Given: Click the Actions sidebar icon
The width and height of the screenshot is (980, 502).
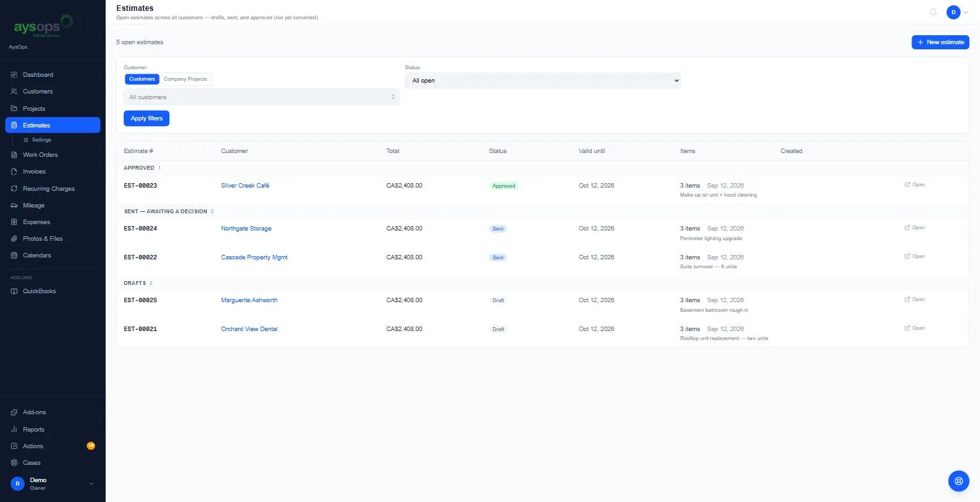Looking at the screenshot, I should (15, 446).
